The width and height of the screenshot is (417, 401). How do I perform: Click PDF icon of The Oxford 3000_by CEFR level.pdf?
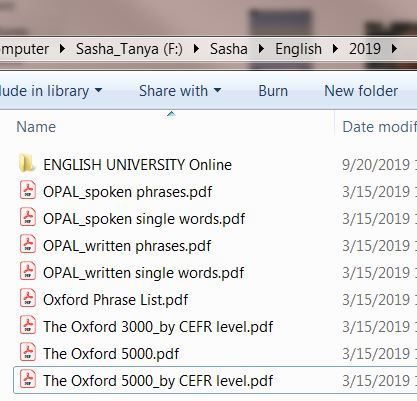pyautogui.click(x=28, y=326)
